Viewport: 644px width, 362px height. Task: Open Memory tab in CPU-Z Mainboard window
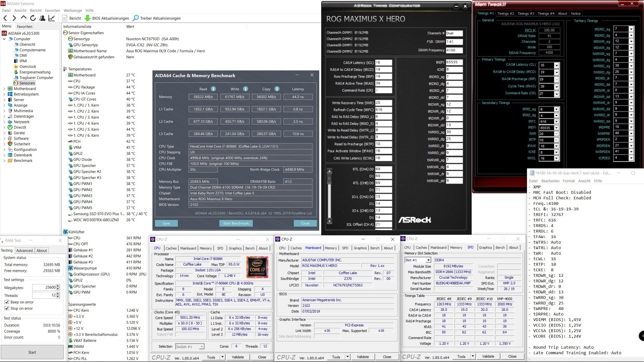[331, 248]
